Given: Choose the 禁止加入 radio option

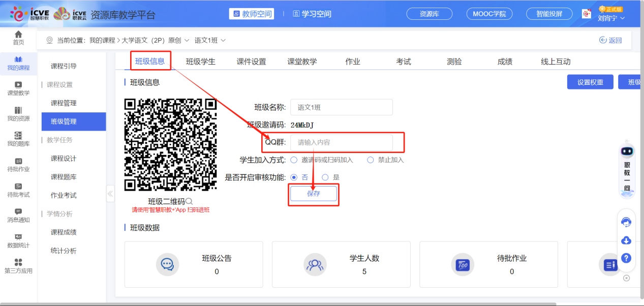Looking at the screenshot, I should (371, 160).
